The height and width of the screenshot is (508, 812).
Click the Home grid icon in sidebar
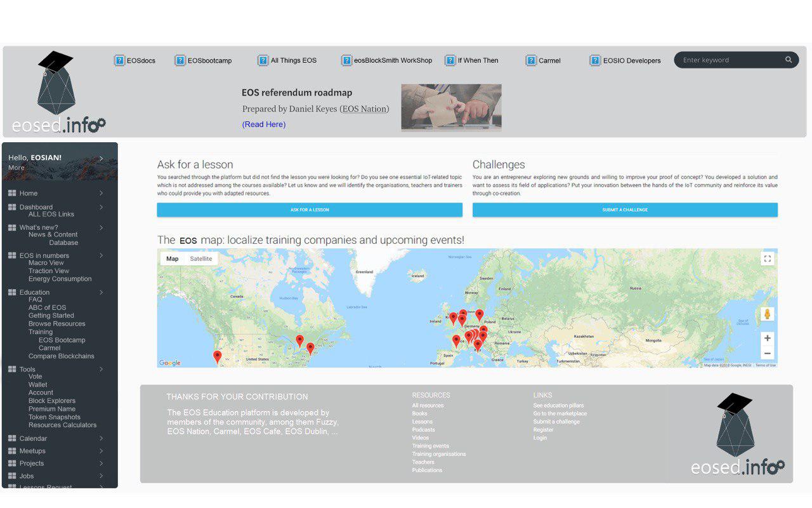tap(12, 193)
